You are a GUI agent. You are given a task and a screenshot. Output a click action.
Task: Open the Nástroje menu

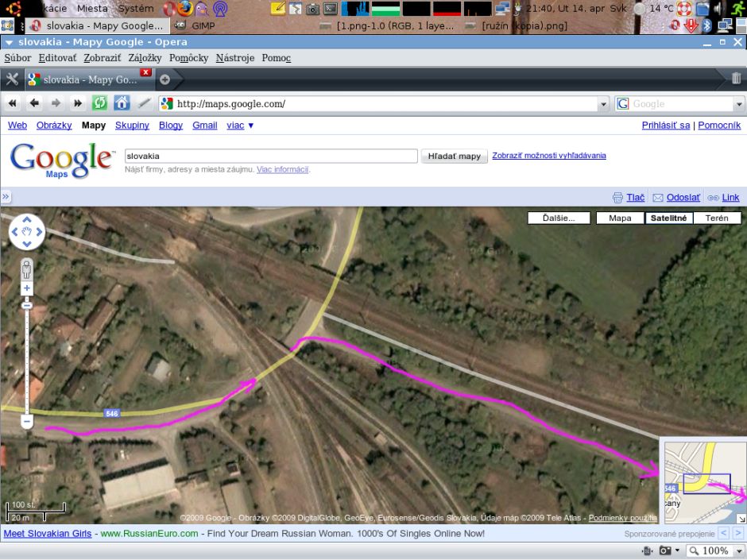[x=235, y=58]
